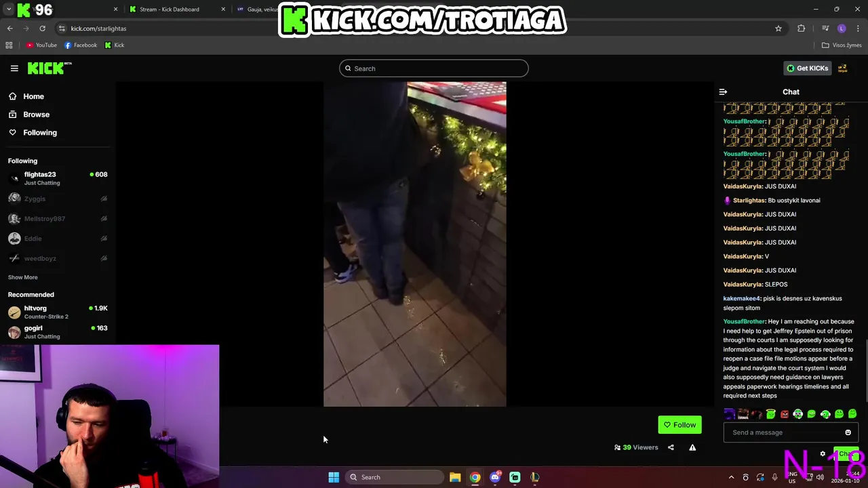
Task: View site information icon in address bar
Action: 62,28
